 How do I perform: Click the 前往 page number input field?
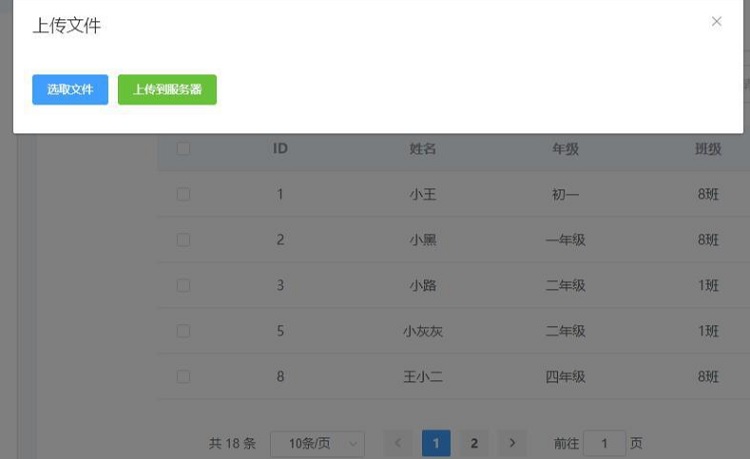tap(605, 443)
